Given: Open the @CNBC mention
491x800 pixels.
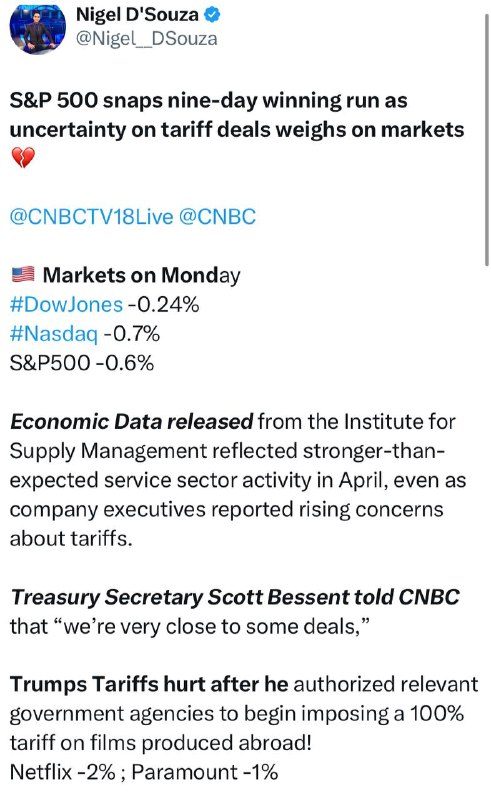Looking at the screenshot, I should point(217,217).
